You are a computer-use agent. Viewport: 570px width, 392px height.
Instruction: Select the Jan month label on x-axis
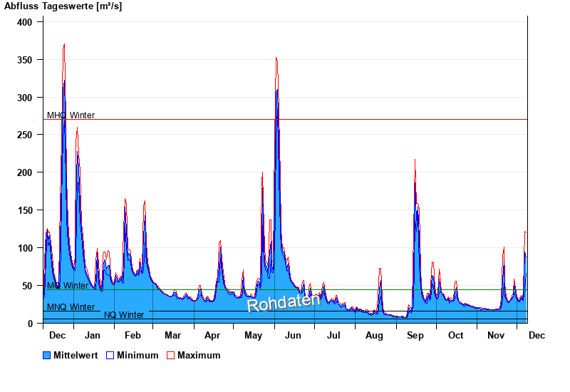[x=92, y=335]
